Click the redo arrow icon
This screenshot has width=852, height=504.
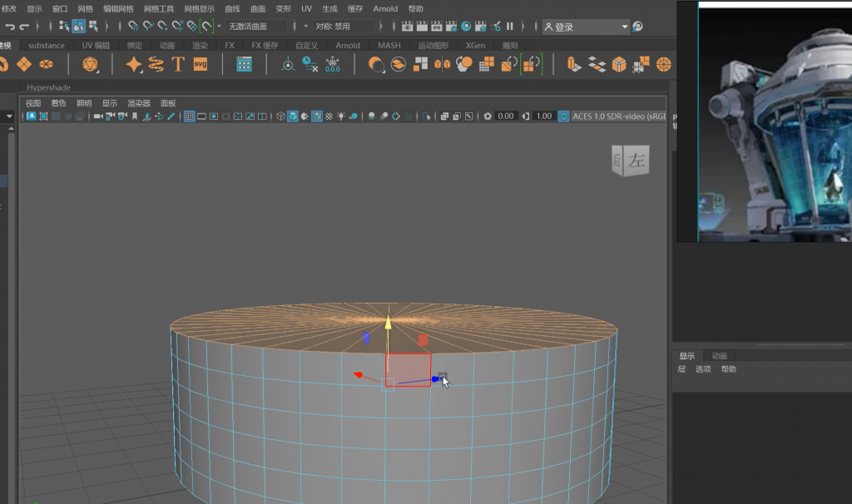pos(24,26)
